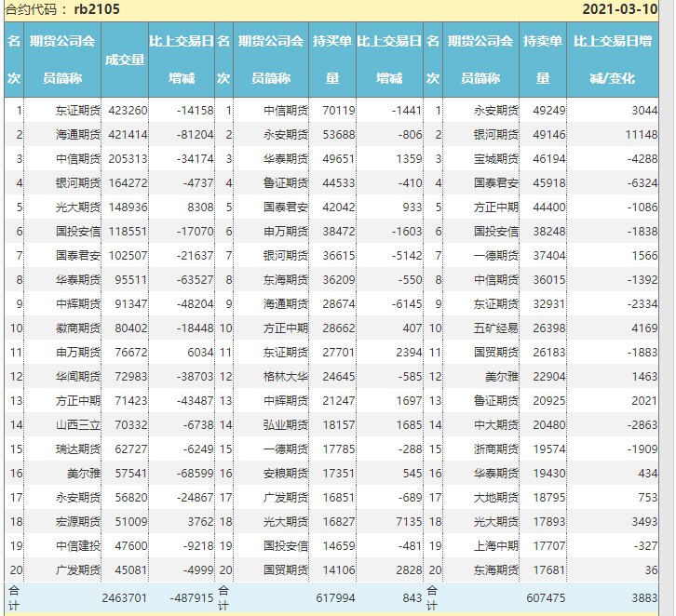The width and height of the screenshot is (676, 616).
Task: Select 鲁证期货 in the long ranking
Action: 286,183
